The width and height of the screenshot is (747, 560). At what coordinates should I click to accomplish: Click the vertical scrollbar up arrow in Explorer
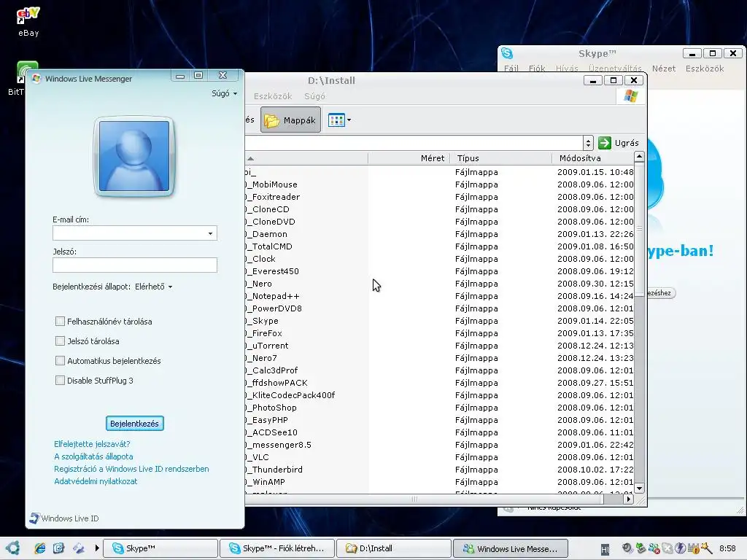point(639,157)
